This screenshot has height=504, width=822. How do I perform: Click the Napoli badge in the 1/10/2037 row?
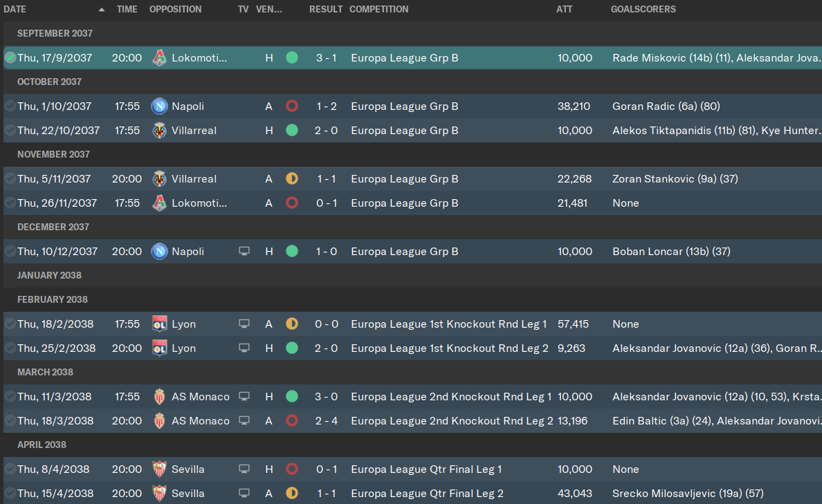[x=159, y=106]
